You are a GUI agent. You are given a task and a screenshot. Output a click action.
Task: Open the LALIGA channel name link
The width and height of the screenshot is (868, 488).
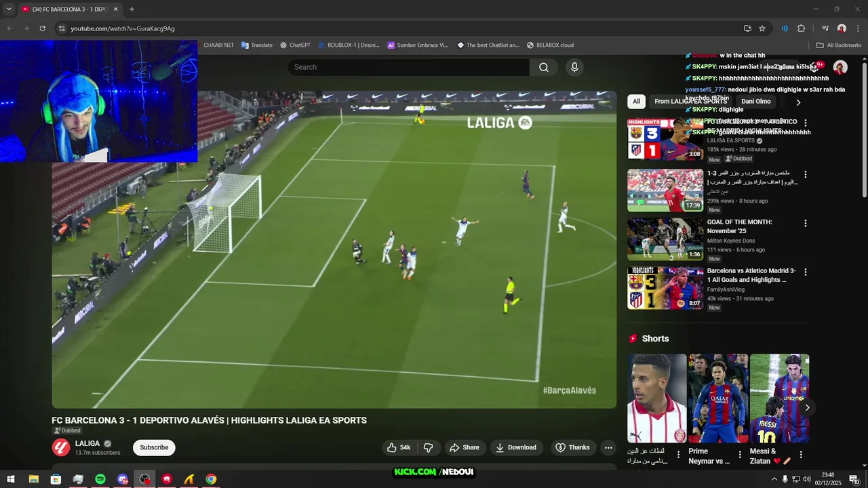(87, 443)
